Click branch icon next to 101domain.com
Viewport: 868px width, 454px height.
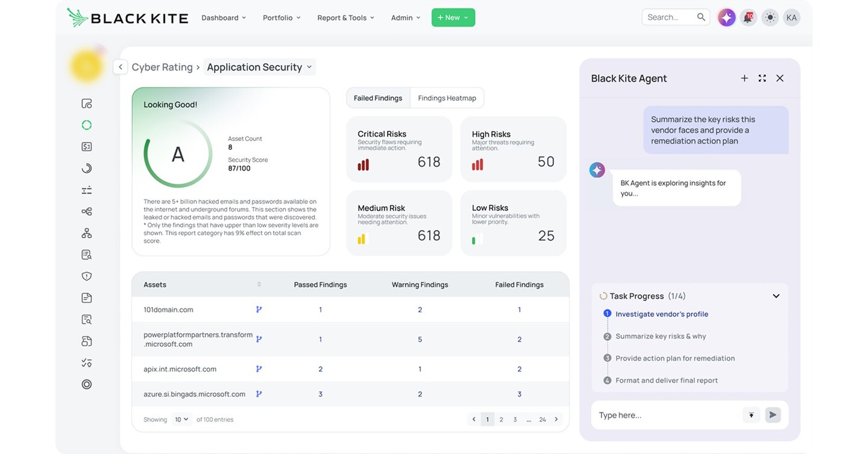tap(259, 309)
